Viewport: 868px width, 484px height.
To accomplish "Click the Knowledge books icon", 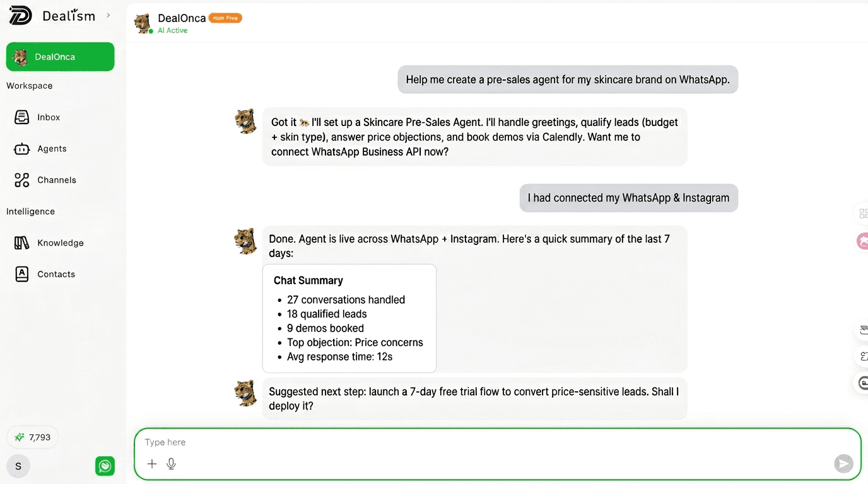I will coord(22,243).
